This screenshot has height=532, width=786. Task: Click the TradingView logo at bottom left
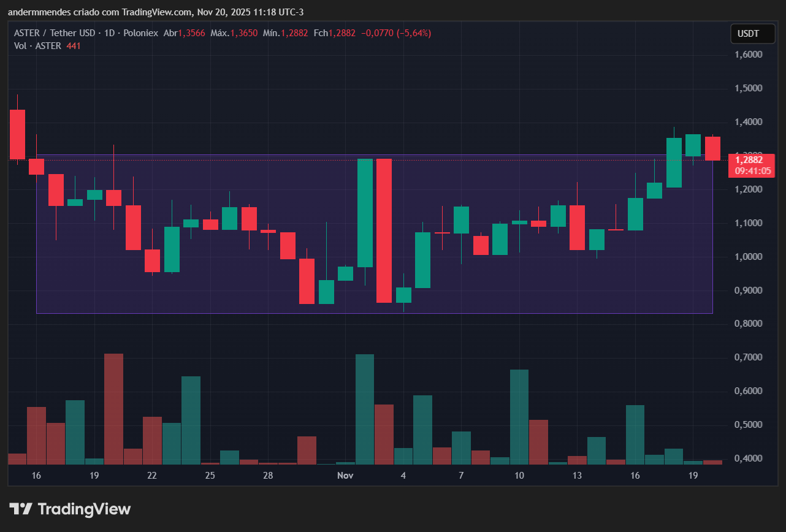(69, 509)
